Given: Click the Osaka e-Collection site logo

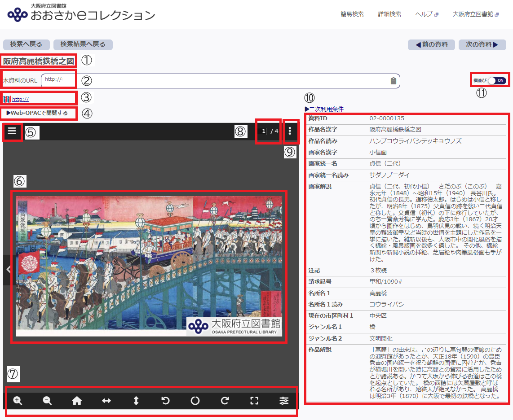Looking at the screenshot, I should 81,13.
